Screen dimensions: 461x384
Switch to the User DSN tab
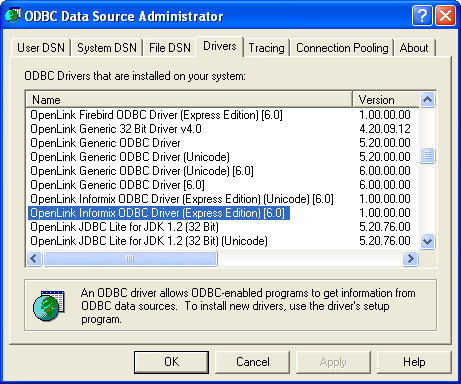(41, 48)
